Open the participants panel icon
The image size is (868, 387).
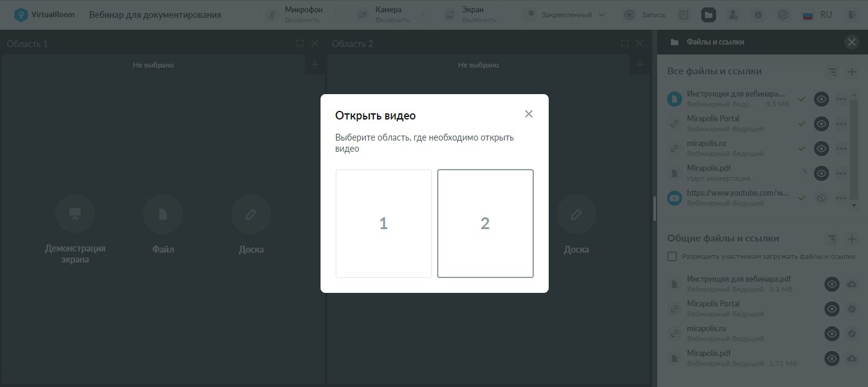tap(733, 15)
